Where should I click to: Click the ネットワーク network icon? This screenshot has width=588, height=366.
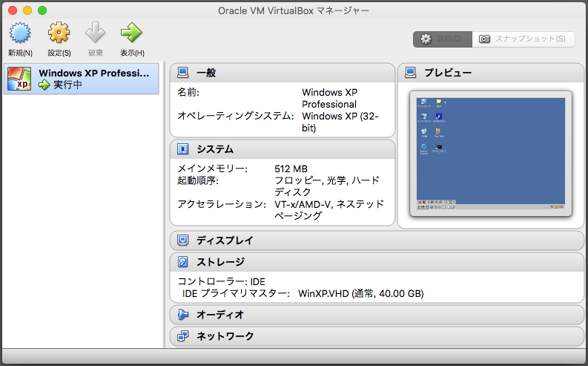click(x=183, y=336)
